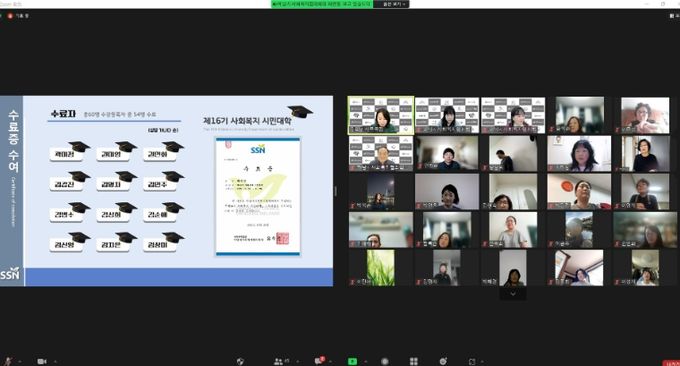Open the Reactions emoji icon
This screenshot has width=680, height=366.
point(443,361)
